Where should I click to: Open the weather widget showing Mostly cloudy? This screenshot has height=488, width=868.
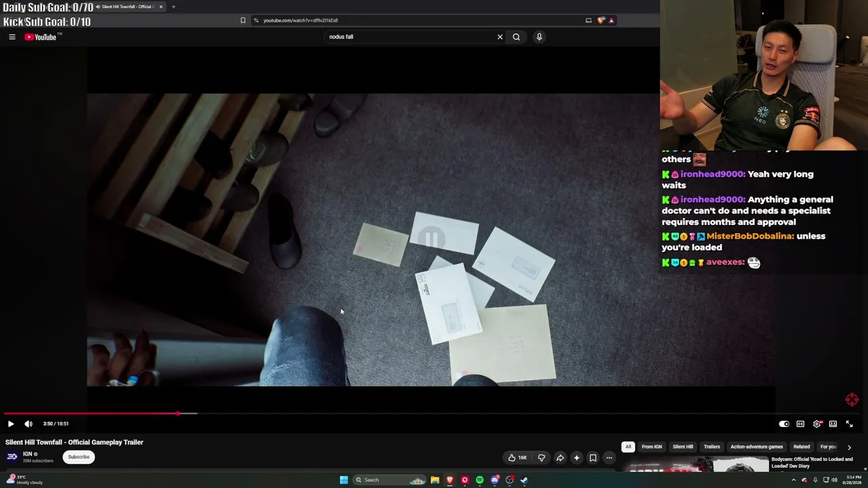click(x=24, y=480)
